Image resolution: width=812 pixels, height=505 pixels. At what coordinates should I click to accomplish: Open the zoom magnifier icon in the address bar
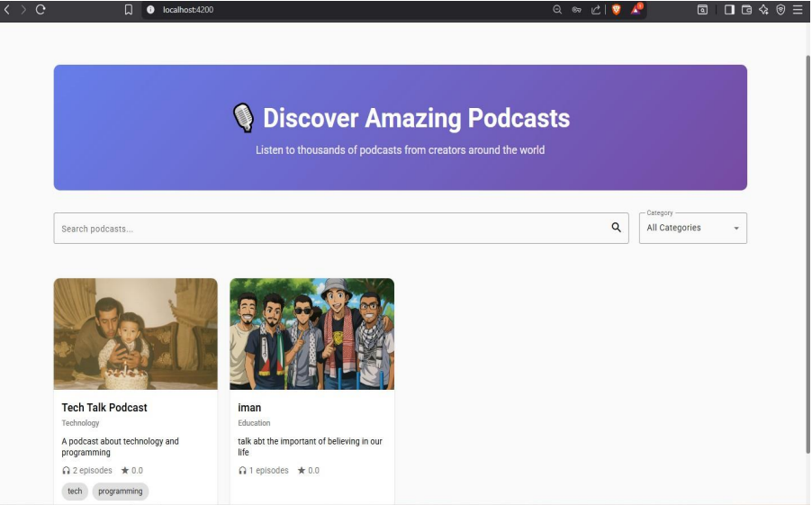tap(557, 9)
